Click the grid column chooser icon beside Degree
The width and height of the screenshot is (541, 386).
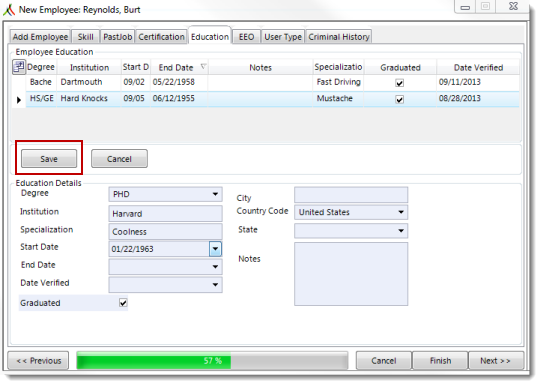[19, 67]
